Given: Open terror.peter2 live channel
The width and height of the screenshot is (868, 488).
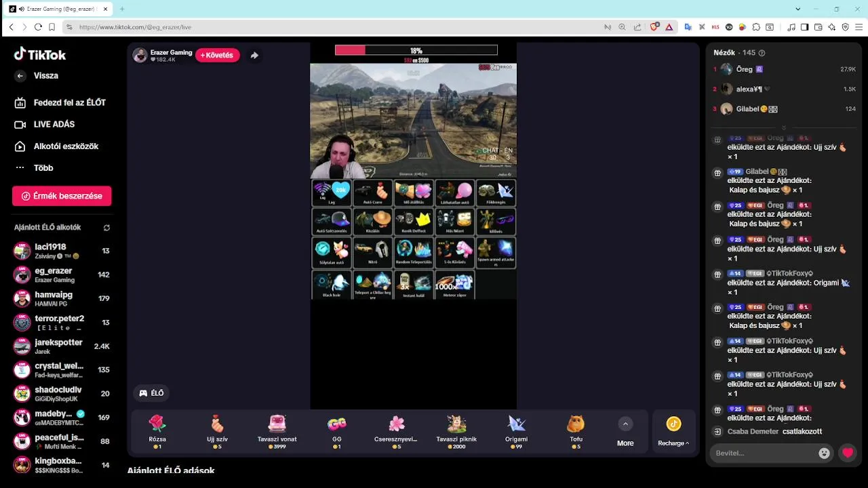Looking at the screenshot, I should pos(62,322).
